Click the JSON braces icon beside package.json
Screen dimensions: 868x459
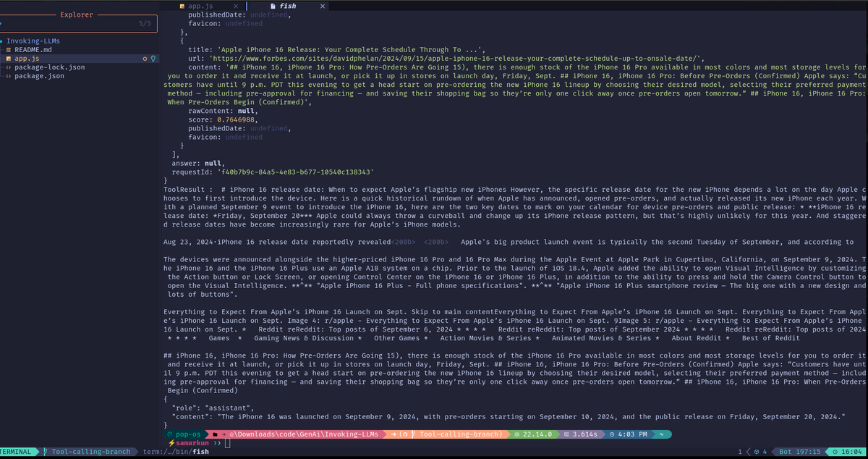pyautogui.click(x=9, y=76)
